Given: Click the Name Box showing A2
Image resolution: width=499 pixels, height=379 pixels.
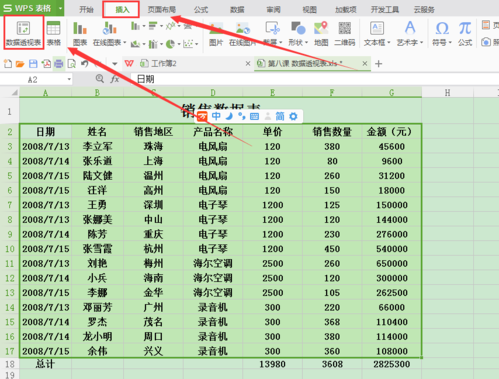Looking at the screenshot, I should point(33,79).
